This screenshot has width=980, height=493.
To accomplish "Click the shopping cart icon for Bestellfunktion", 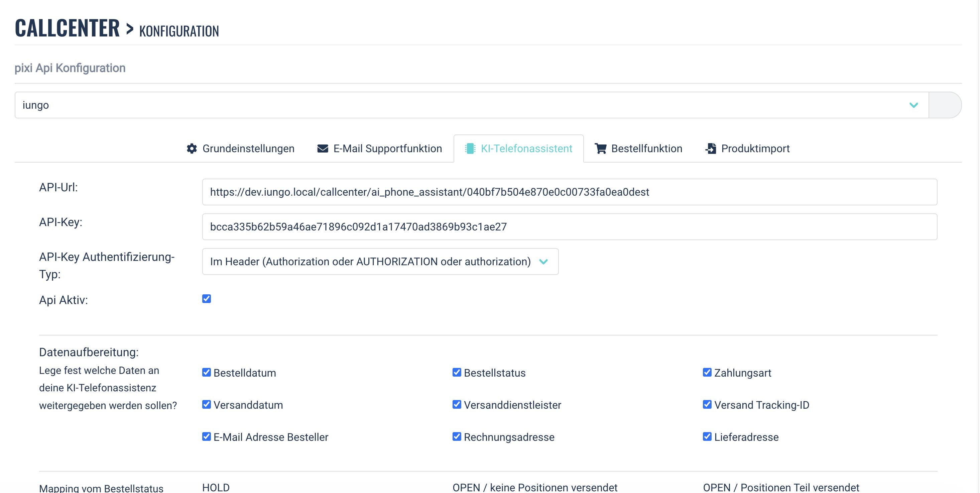I will (600, 149).
